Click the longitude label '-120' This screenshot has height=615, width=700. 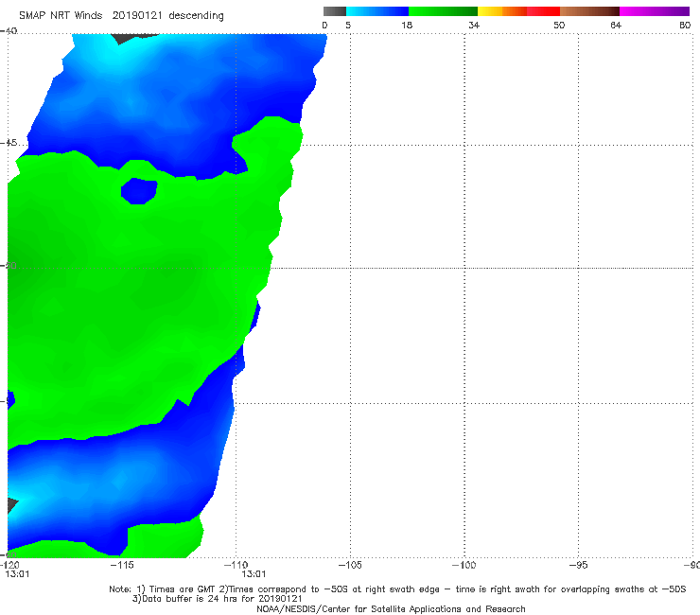pos(9,565)
